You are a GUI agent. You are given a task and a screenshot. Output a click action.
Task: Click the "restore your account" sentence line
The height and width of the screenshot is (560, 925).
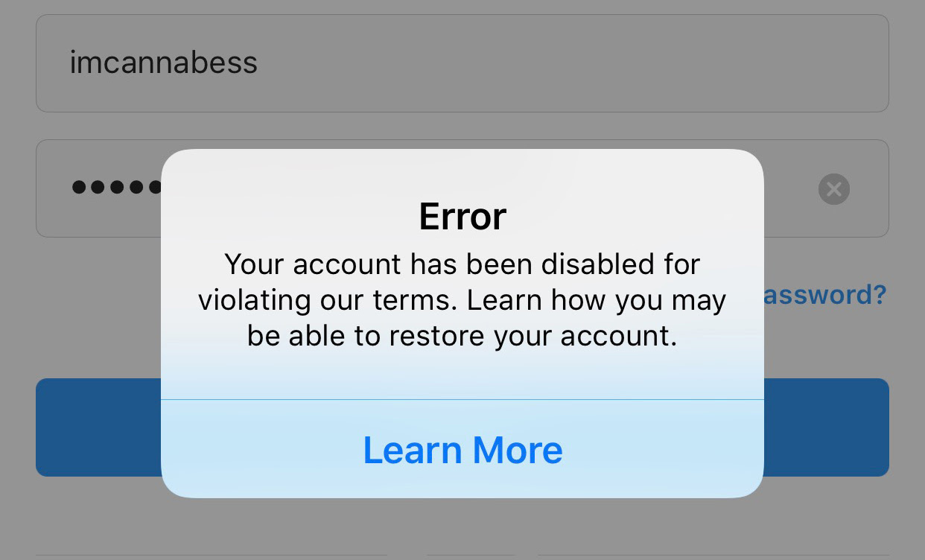pyautogui.click(x=462, y=336)
